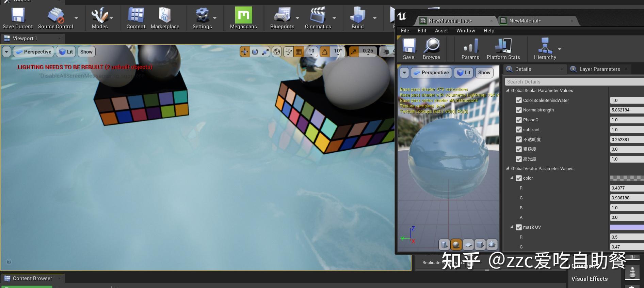Image resolution: width=644 pixels, height=288 pixels.
Task: Set preview mesh to plane
Action: pyautogui.click(x=468, y=244)
